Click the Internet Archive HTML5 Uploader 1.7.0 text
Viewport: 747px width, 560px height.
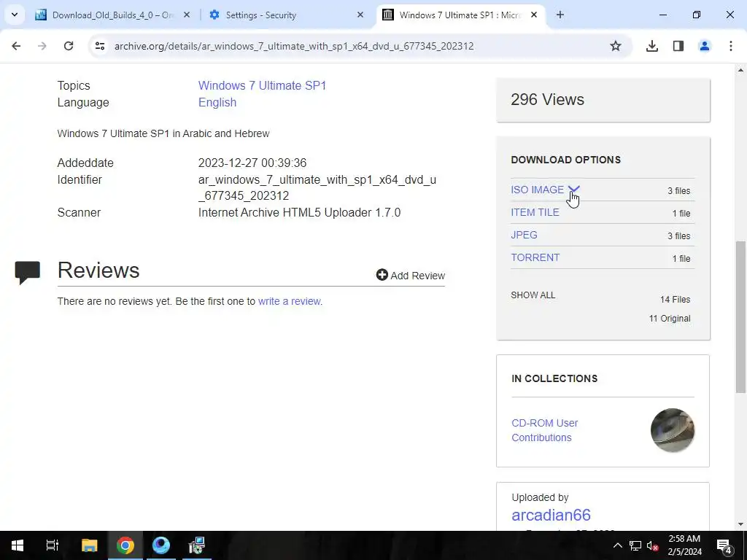click(x=299, y=212)
